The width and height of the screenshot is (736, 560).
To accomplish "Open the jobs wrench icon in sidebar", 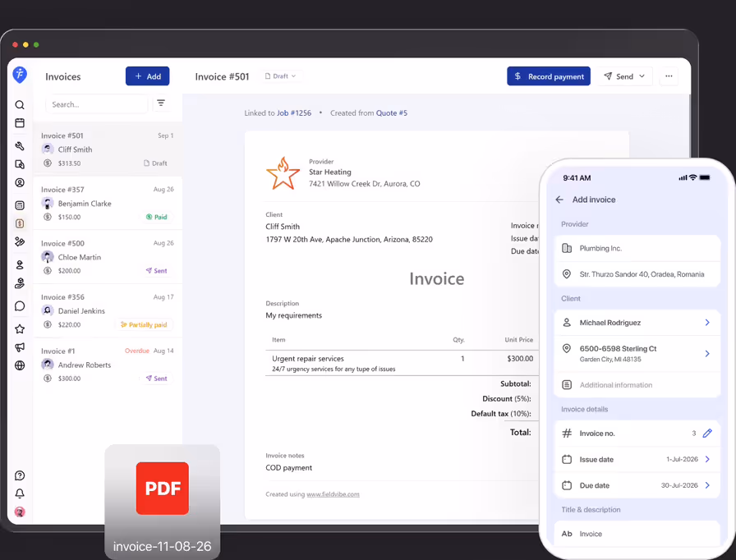I will [x=20, y=146].
